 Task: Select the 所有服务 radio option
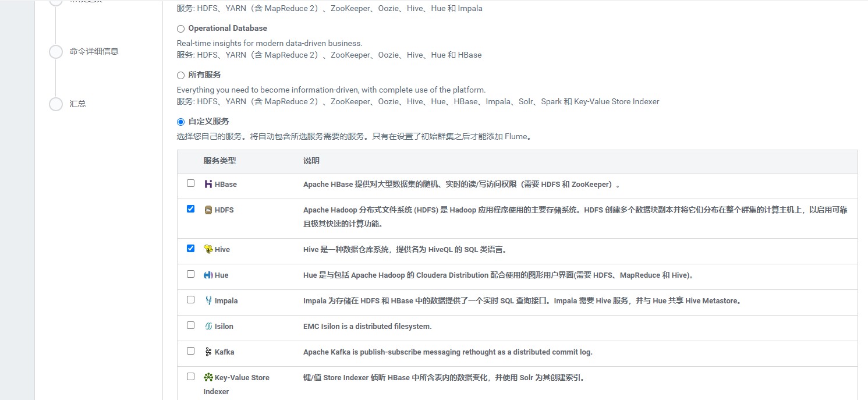click(180, 75)
